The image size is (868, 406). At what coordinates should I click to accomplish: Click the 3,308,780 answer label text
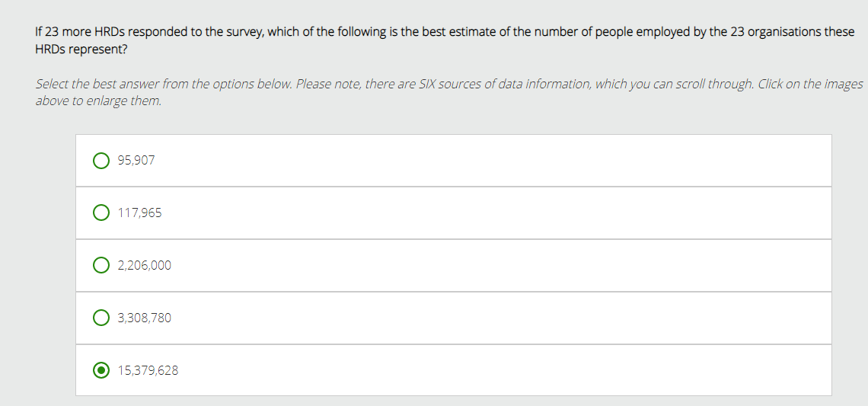[144, 318]
